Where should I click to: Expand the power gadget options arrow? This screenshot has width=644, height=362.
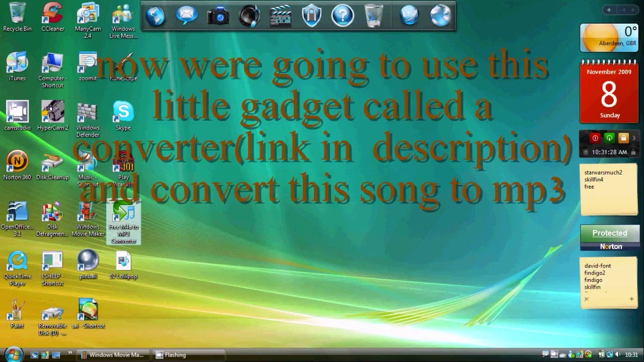coord(634,138)
